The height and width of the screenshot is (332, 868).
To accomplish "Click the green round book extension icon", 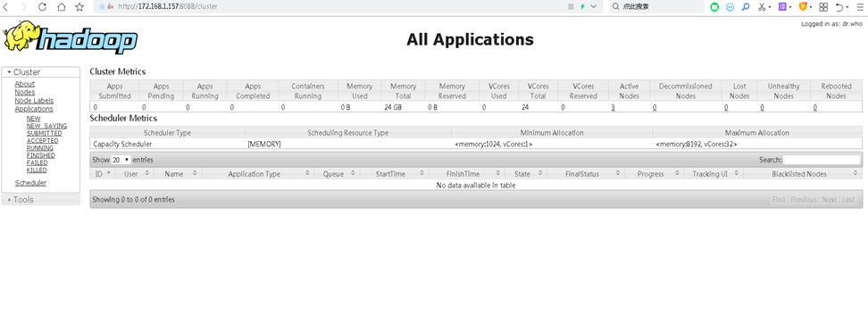I will [714, 7].
